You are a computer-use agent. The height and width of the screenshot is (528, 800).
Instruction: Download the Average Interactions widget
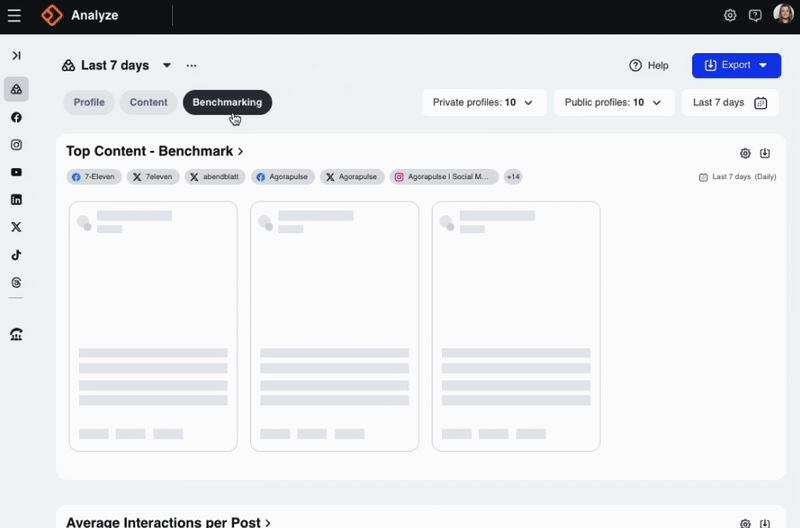[x=765, y=523]
